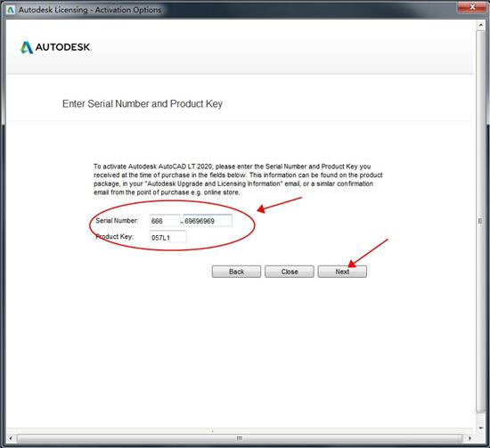Image resolution: width=490 pixels, height=448 pixels.
Task: Click vertical scrollbar down arrow
Action: coord(480,428)
